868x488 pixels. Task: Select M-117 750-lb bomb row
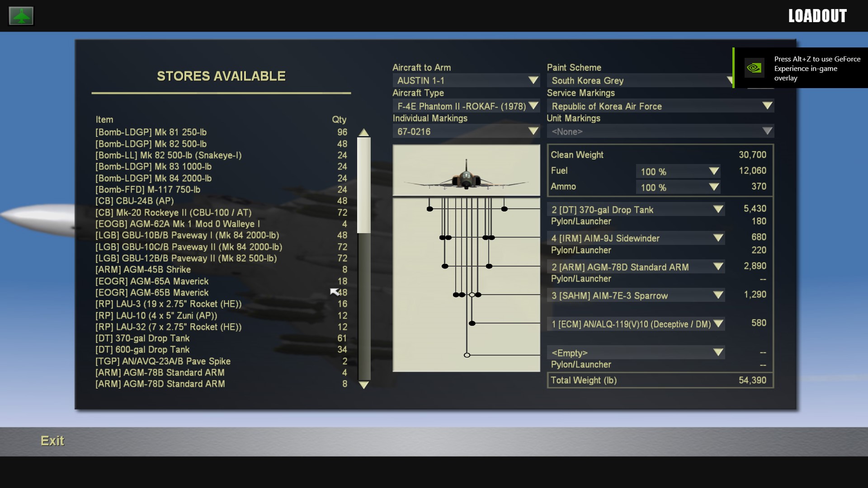point(222,190)
